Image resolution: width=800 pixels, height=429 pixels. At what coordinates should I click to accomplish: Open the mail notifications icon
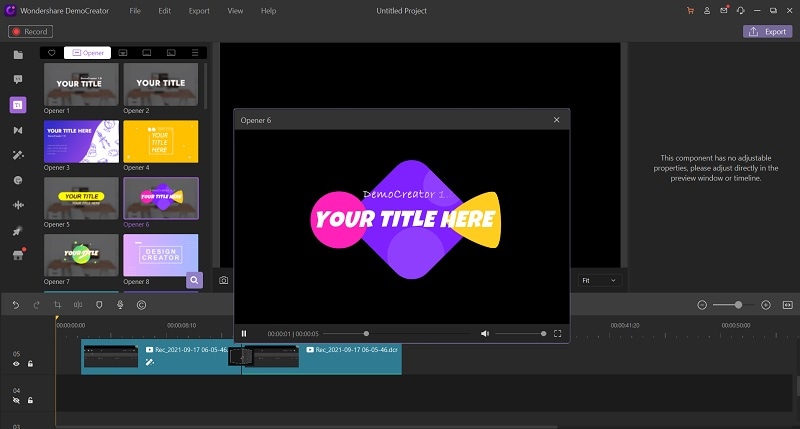click(x=724, y=10)
